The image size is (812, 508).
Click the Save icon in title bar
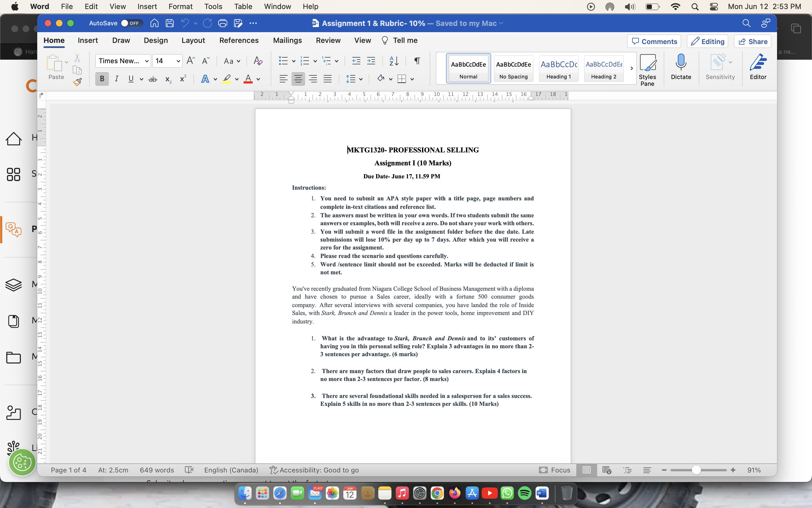click(170, 23)
